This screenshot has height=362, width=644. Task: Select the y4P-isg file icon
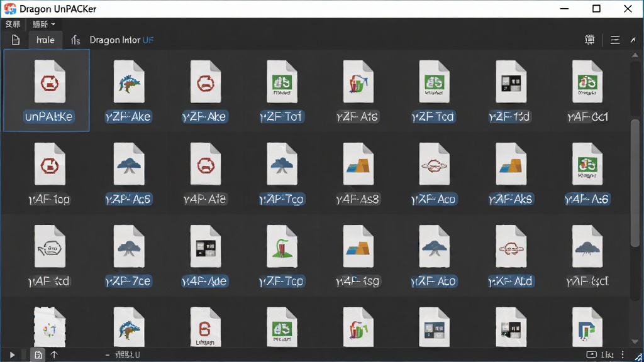tap(358, 246)
